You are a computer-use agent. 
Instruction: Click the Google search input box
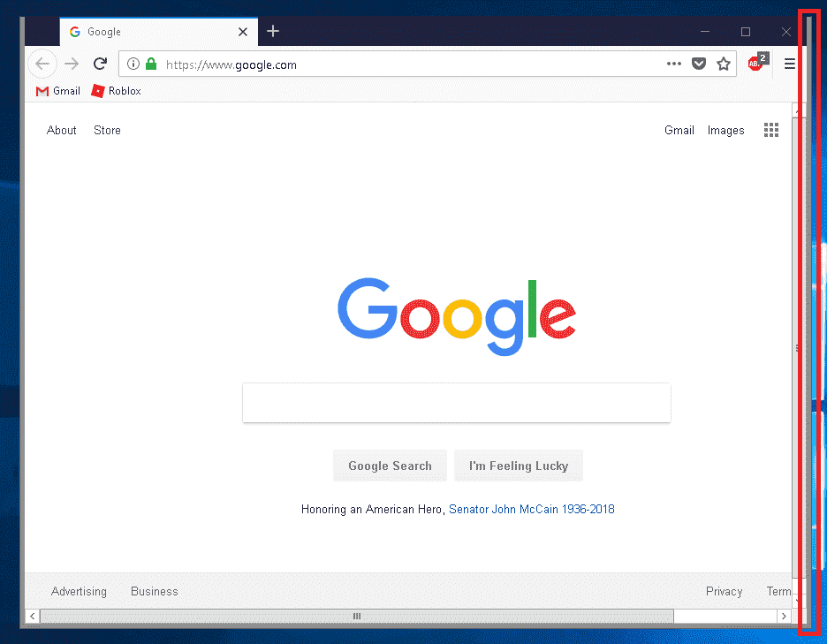456,403
